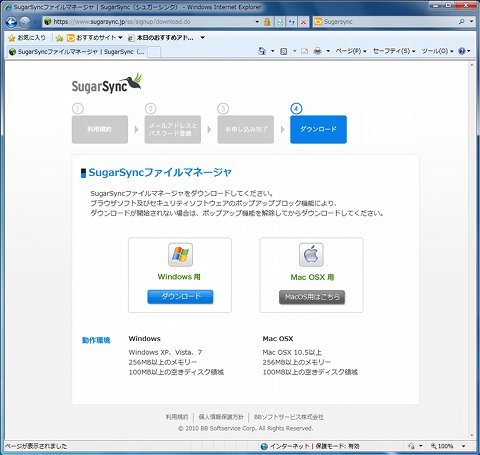
Task: Select the SugarSyncファイルマネージャ browser tab
Action: tap(77, 52)
